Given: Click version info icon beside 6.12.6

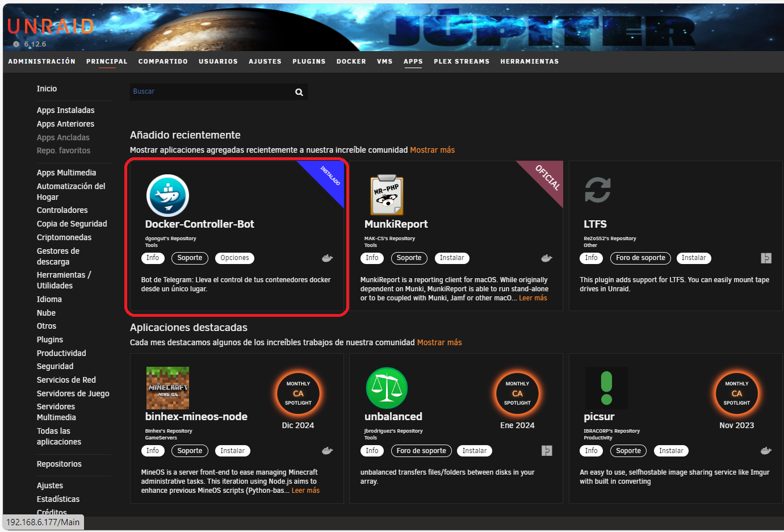Looking at the screenshot, I should (16, 44).
